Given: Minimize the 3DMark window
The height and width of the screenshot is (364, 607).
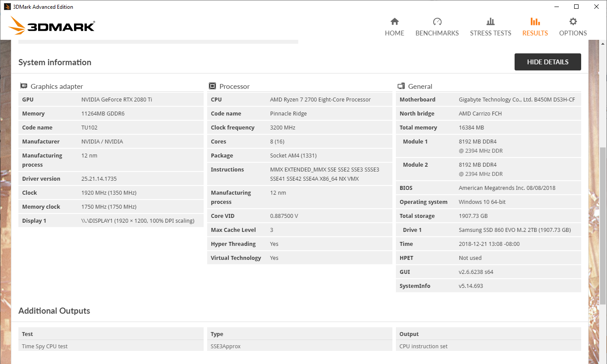Looking at the screenshot, I should pos(556,7).
